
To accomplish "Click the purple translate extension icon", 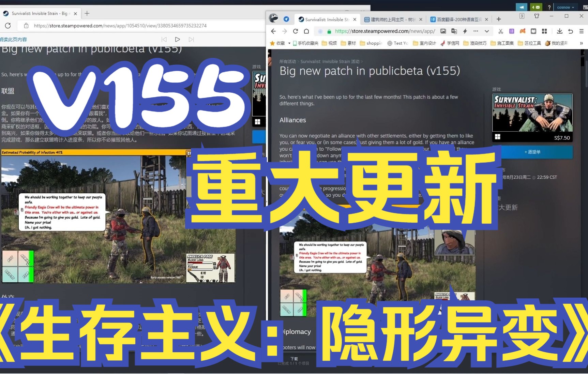I will pyautogui.click(x=512, y=31).
